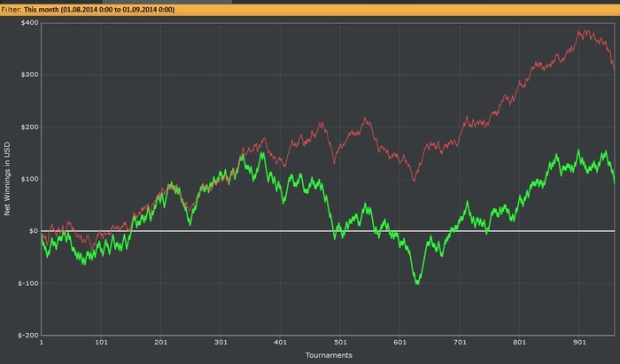620x364 pixels.
Task: Click the x-axis label 301
Action: [x=221, y=342]
